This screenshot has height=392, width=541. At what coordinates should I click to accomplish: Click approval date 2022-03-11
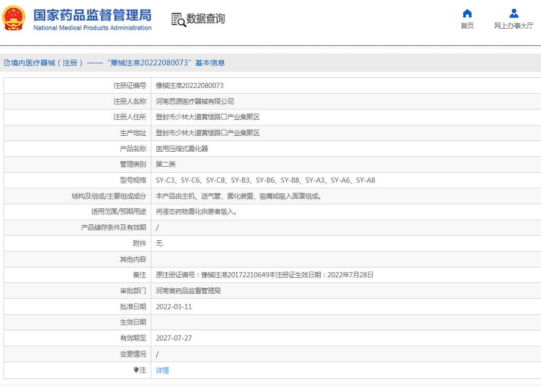[174, 307]
